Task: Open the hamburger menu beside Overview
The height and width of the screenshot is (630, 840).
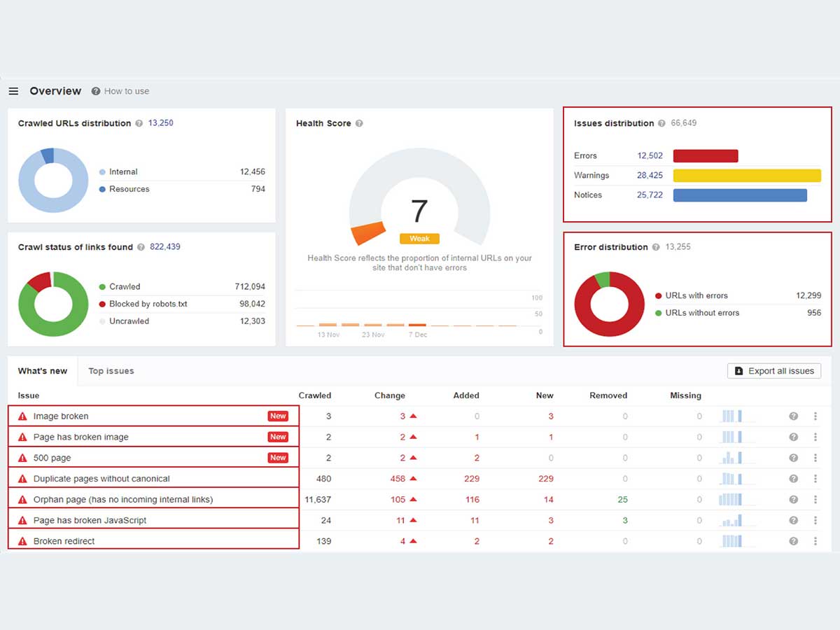Action: pyautogui.click(x=13, y=91)
